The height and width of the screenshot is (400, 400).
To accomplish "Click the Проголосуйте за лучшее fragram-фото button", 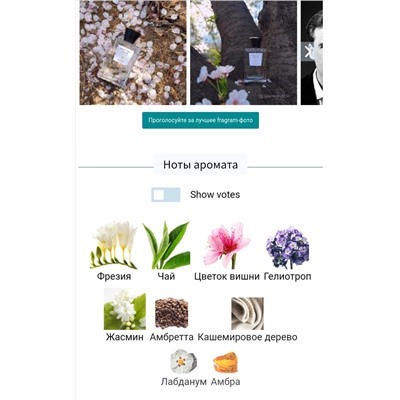I will click(x=200, y=120).
